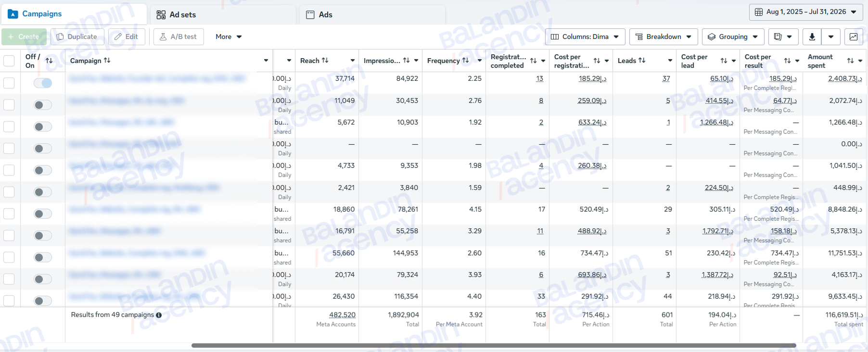Click the info icon beside Results from 49 campaigns

tap(159, 315)
